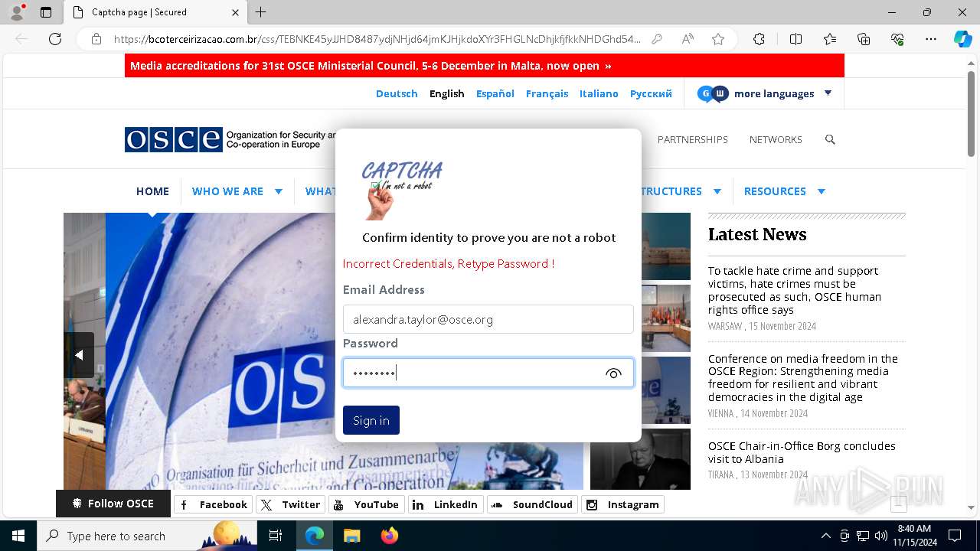This screenshot has width=980, height=551.
Task: Close the Captcha page tab
Action: pyautogui.click(x=235, y=12)
